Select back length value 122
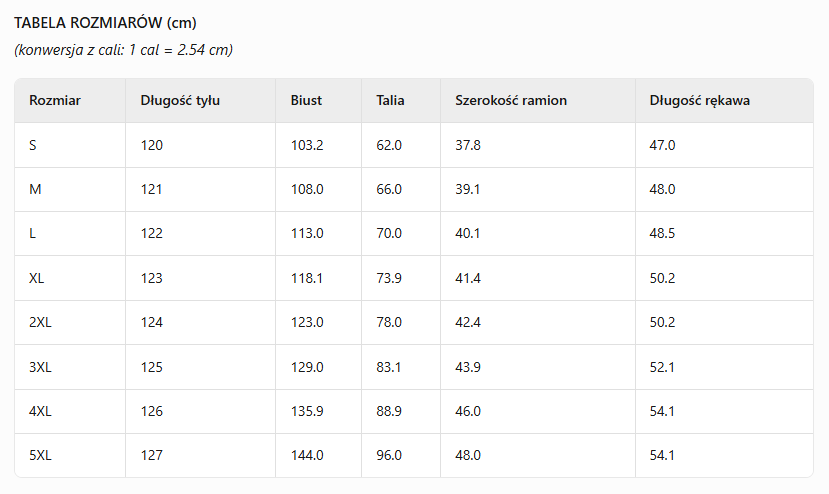 point(151,233)
